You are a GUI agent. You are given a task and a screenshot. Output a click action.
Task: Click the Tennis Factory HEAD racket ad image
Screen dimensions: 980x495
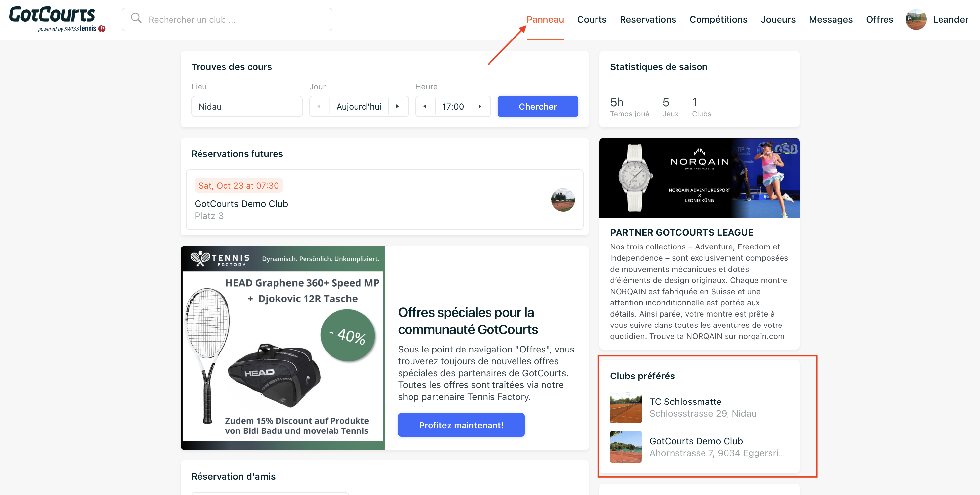coord(283,348)
